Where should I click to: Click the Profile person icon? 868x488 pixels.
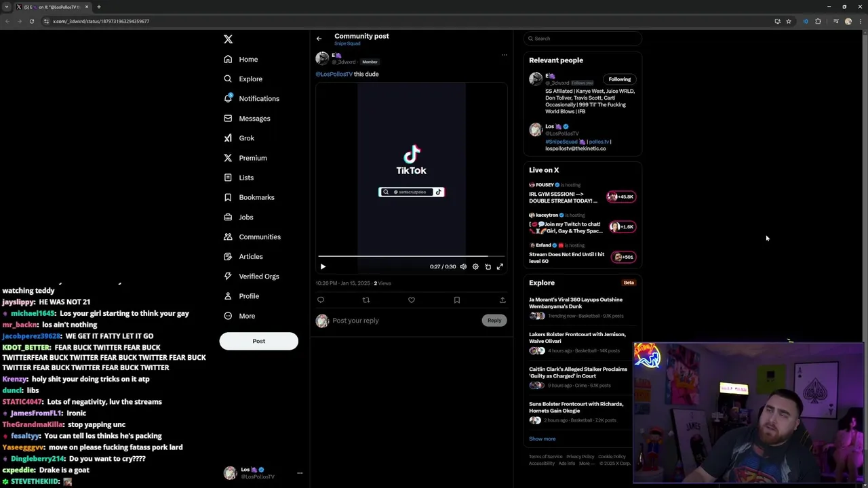228,296
